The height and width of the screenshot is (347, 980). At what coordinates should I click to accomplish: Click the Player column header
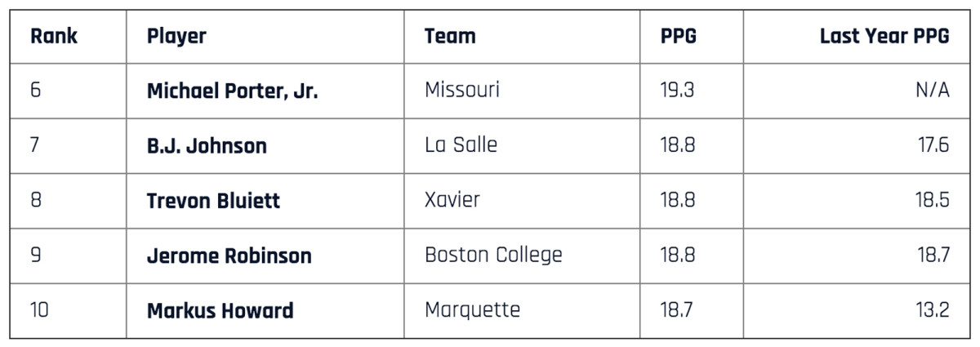pos(176,37)
